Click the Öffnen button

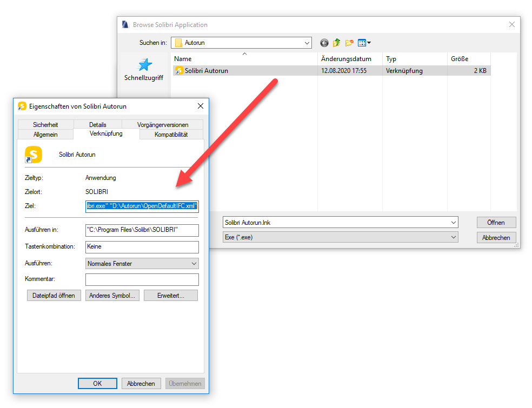[x=496, y=223]
